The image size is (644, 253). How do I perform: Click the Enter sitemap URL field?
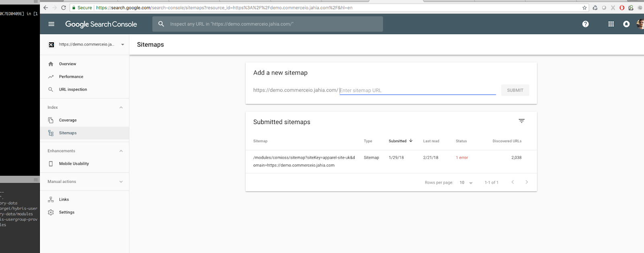click(417, 90)
